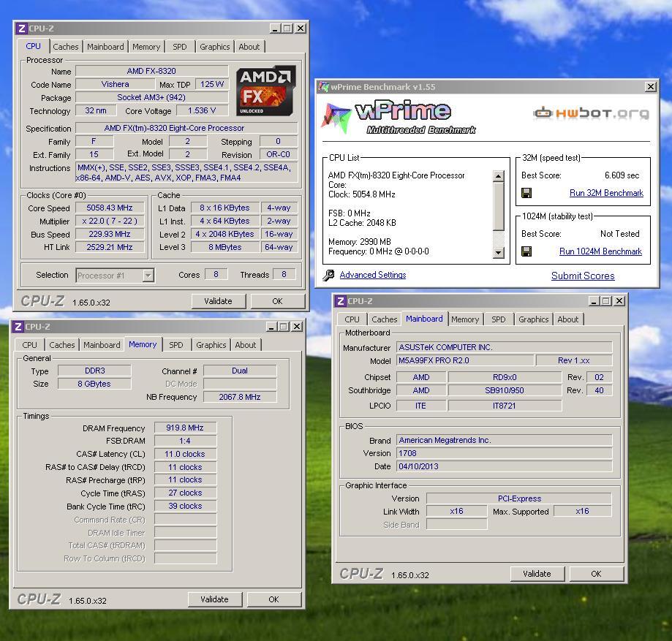
Task: Select Memory tab in Mainboard CPU-Z window
Action: coord(465,319)
